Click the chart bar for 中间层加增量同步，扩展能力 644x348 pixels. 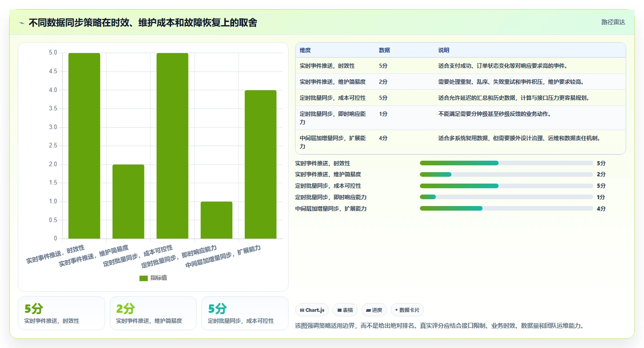pos(261,164)
